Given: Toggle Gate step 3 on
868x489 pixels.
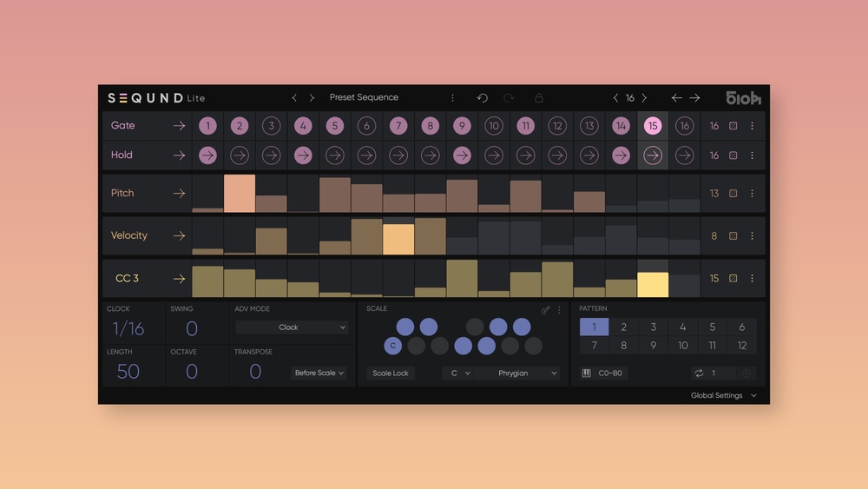Looking at the screenshot, I should tap(271, 126).
